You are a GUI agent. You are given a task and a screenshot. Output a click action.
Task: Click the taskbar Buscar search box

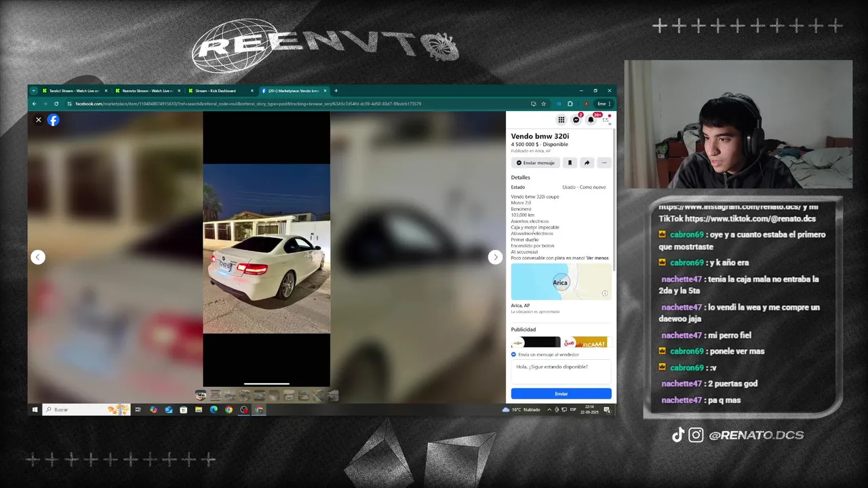86,409
